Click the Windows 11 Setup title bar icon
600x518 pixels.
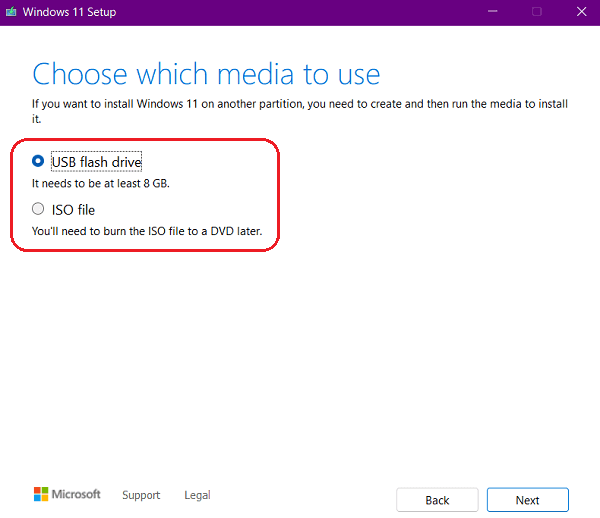pyautogui.click(x=11, y=12)
